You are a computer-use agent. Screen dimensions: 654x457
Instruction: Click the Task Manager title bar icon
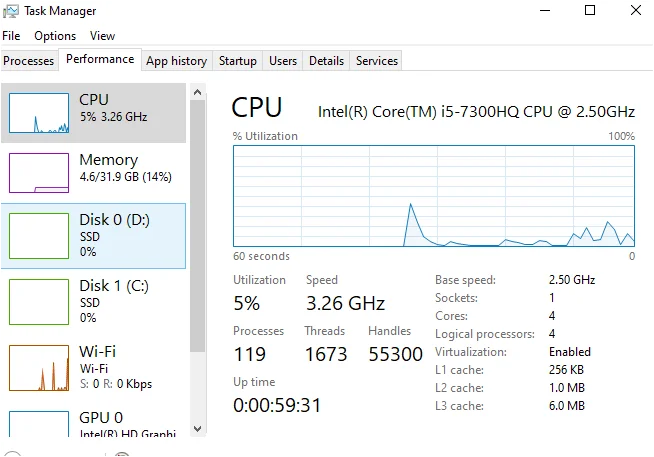pyautogui.click(x=10, y=11)
